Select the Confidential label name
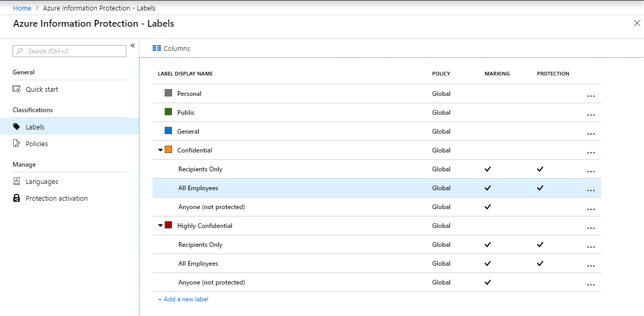The height and width of the screenshot is (316, 644). coord(195,150)
